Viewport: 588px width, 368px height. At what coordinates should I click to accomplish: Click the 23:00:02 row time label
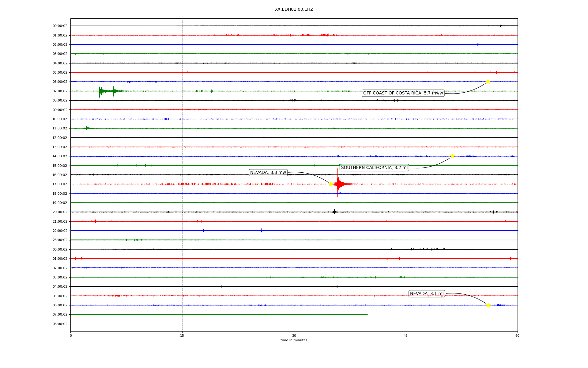coord(60,240)
